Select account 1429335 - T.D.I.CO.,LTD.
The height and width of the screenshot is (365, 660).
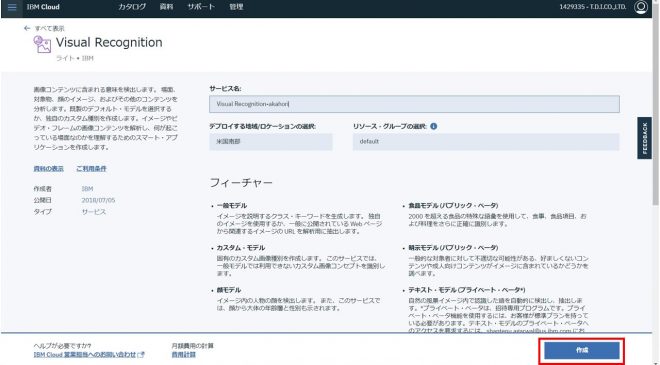click(x=592, y=7)
